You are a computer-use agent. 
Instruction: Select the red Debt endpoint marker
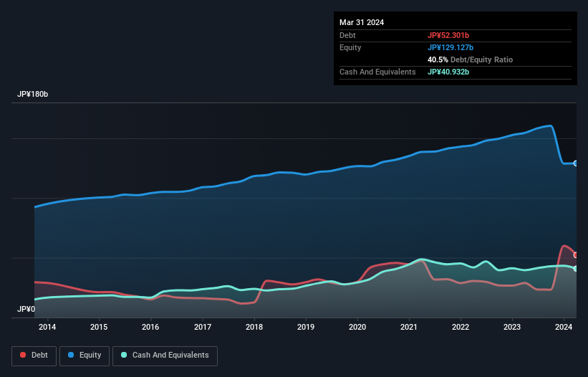576,255
